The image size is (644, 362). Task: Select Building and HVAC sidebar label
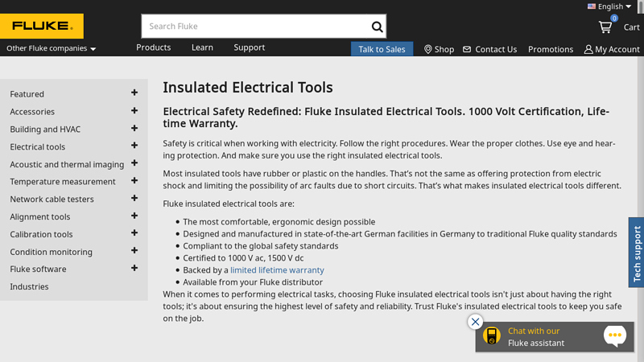pyautogui.click(x=45, y=130)
